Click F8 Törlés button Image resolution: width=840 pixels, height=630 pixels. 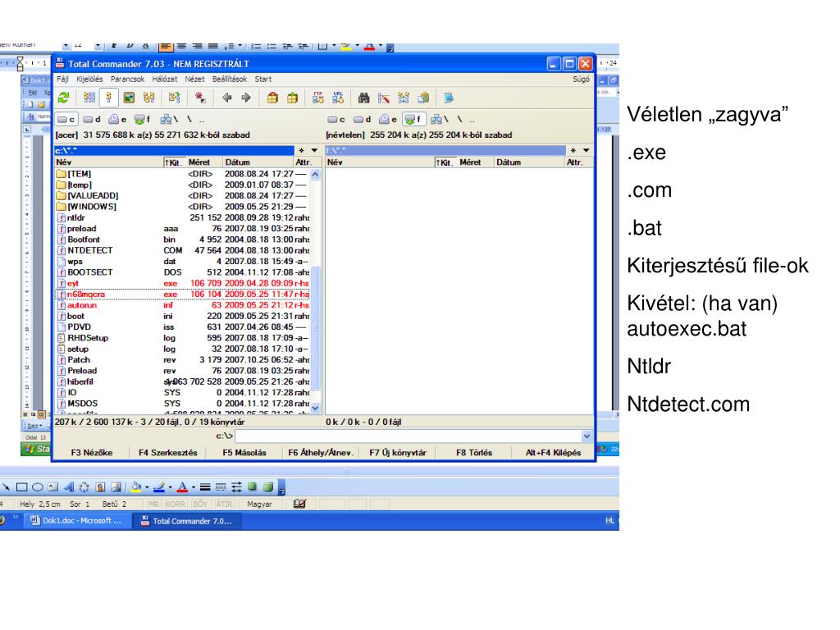(474, 452)
